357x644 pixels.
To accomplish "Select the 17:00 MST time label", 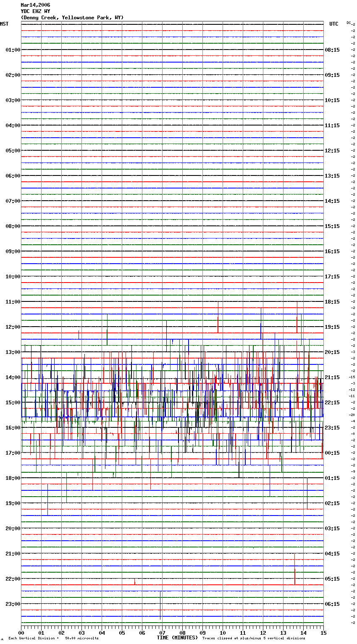I will (x=13, y=453).
